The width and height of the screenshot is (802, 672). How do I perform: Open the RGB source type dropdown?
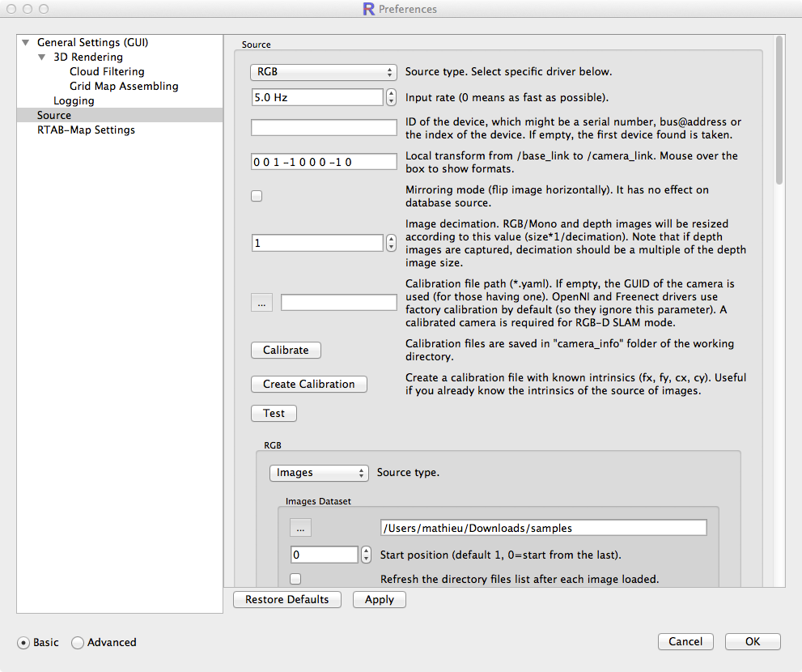click(x=323, y=72)
